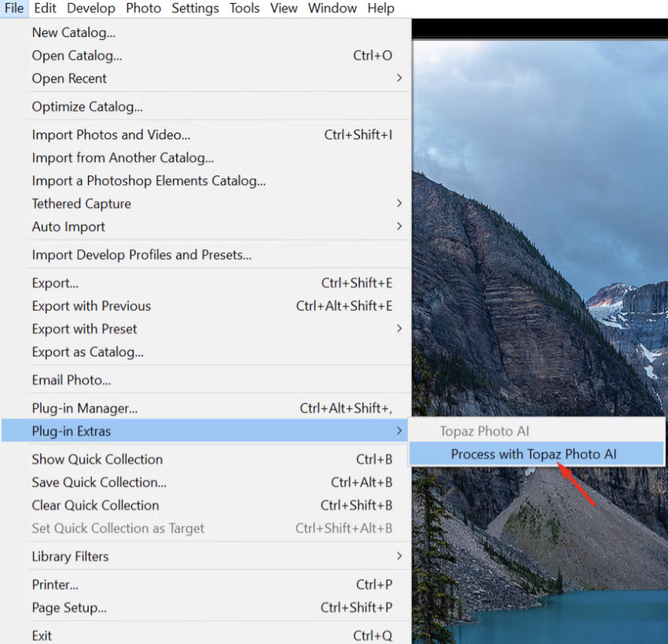The height and width of the screenshot is (644, 668).
Task: Open the Window menu
Action: (x=332, y=9)
